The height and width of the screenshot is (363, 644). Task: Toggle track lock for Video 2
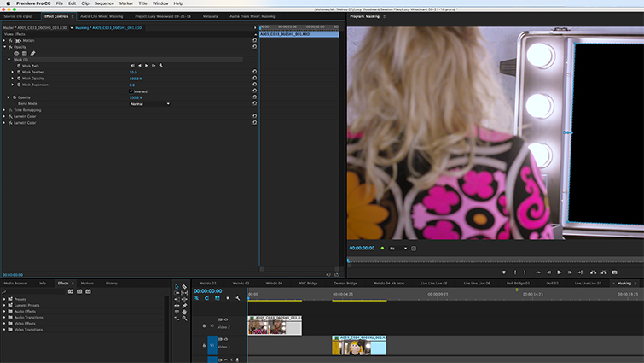204,326
